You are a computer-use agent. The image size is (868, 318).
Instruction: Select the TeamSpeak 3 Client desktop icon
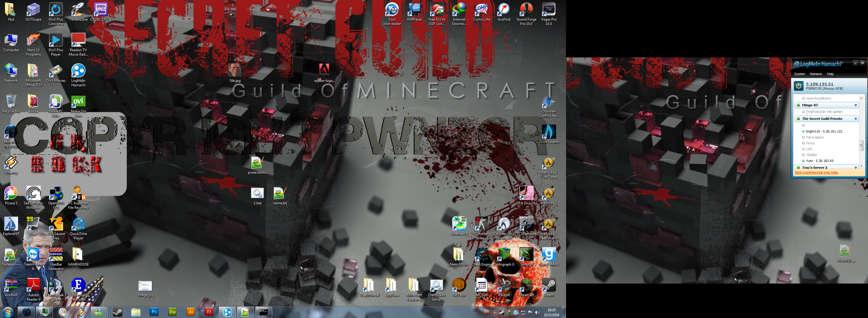coord(56,290)
